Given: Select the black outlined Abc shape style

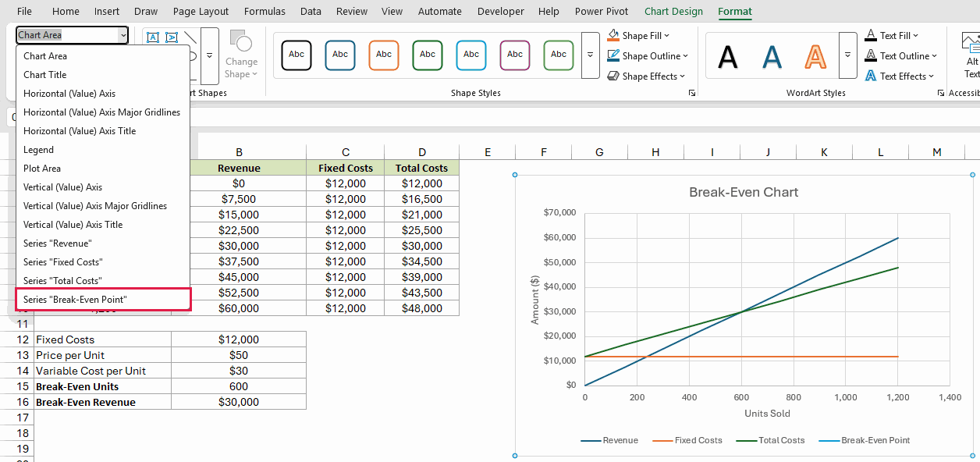Looking at the screenshot, I should click(x=296, y=55).
